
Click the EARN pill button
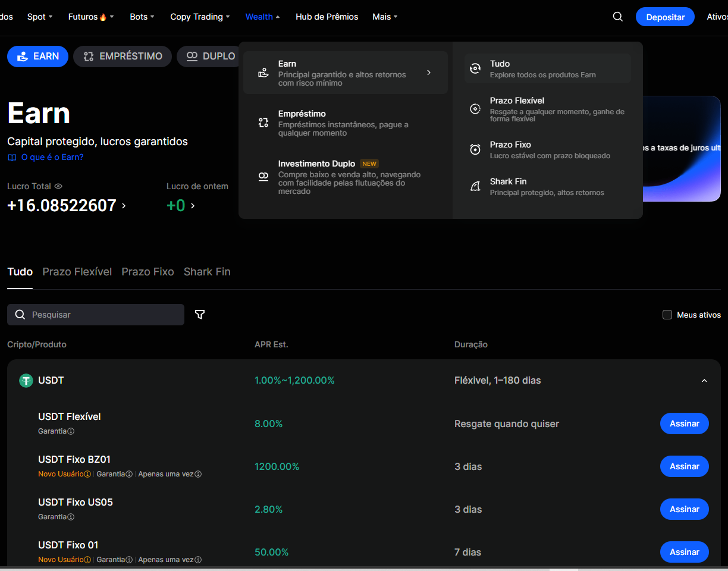click(x=37, y=56)
